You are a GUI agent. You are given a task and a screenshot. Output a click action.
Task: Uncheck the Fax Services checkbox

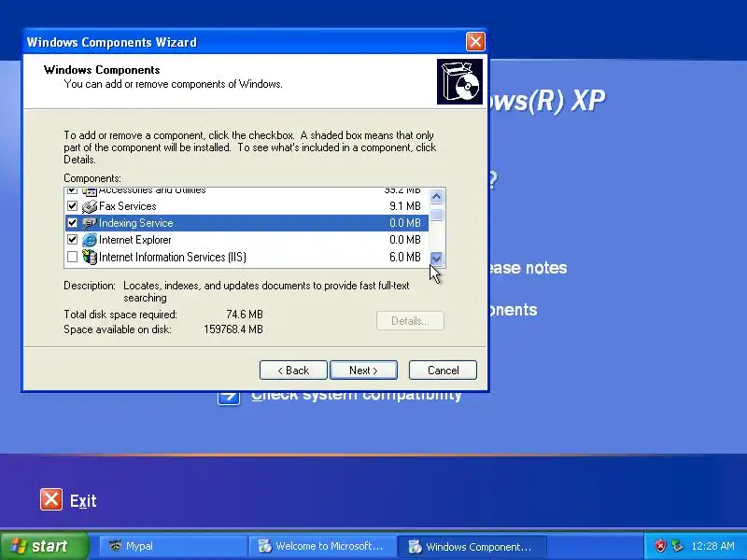tap(73, 206)
